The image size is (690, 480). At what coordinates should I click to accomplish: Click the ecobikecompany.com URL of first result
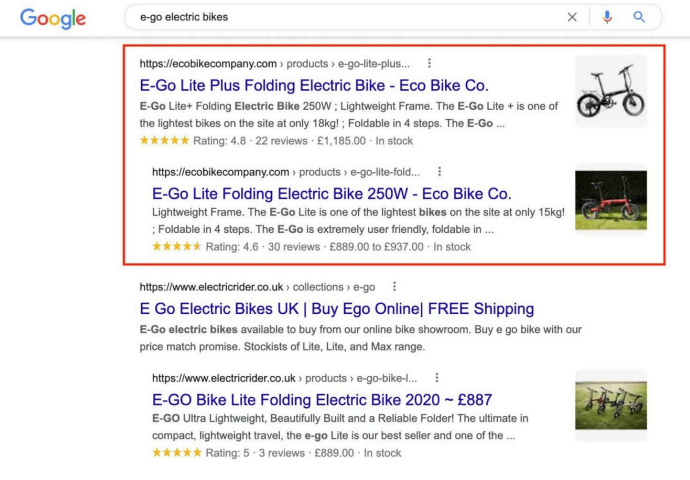point(208,63)
